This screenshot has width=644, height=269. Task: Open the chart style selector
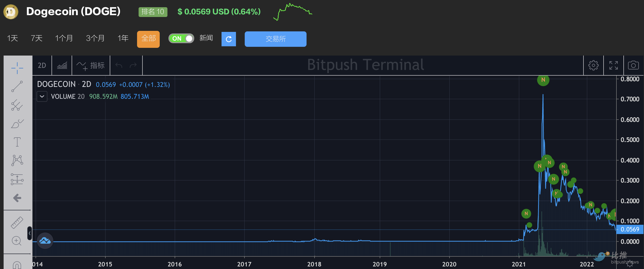pyautogui.click(x=62, y=66)
